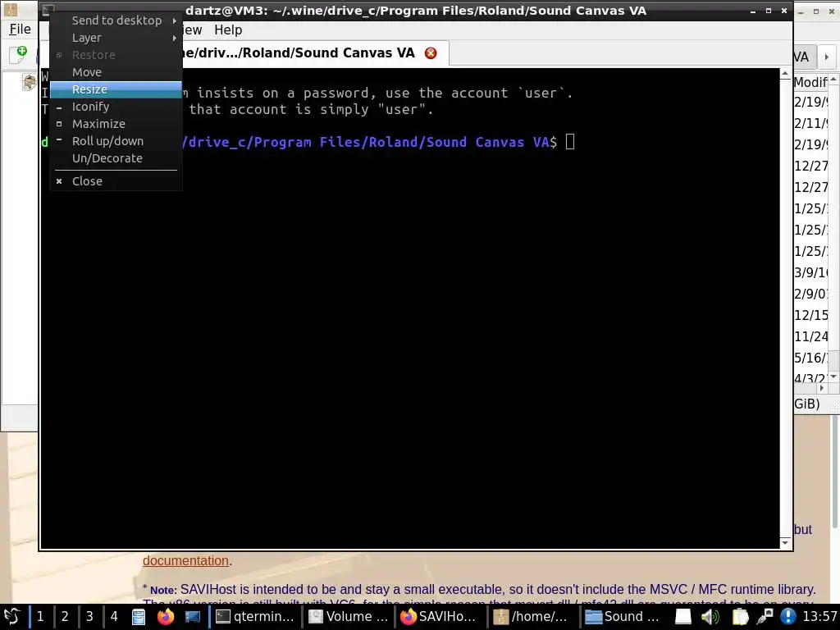Screen dimensions: 840x630
Task: Open the Layer submenu entry
Action: tap(116, 38)
